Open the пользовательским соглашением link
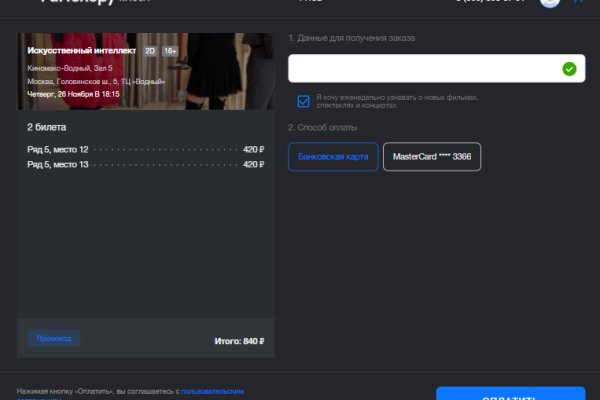Image resolution: width=600 pixels, height=400 pixels. click(x=212, y=391)
